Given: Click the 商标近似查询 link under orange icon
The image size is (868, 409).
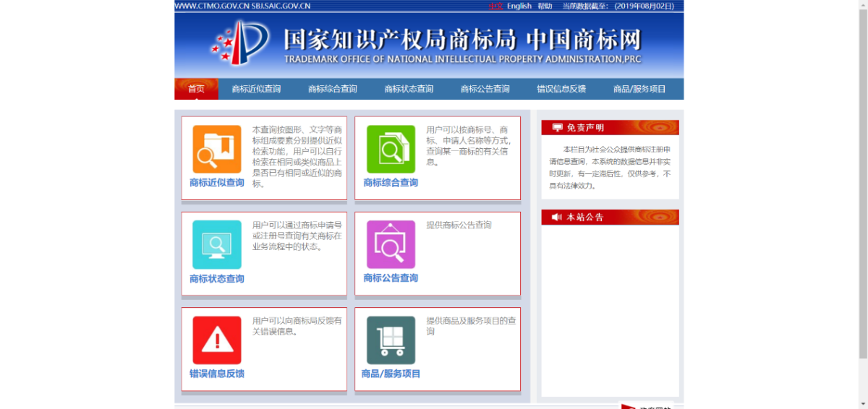Looking at the screenshot, I should click(x=217, y=183).
